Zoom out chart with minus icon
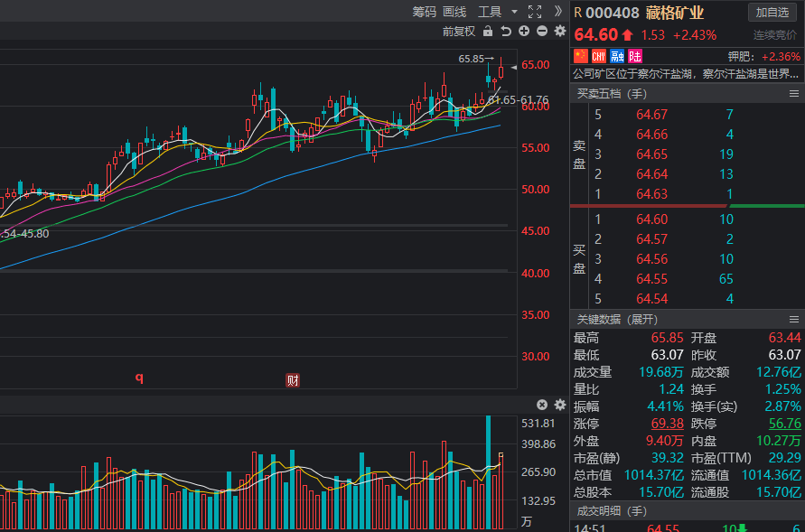The image size is (805, 532). click(542, 31)
